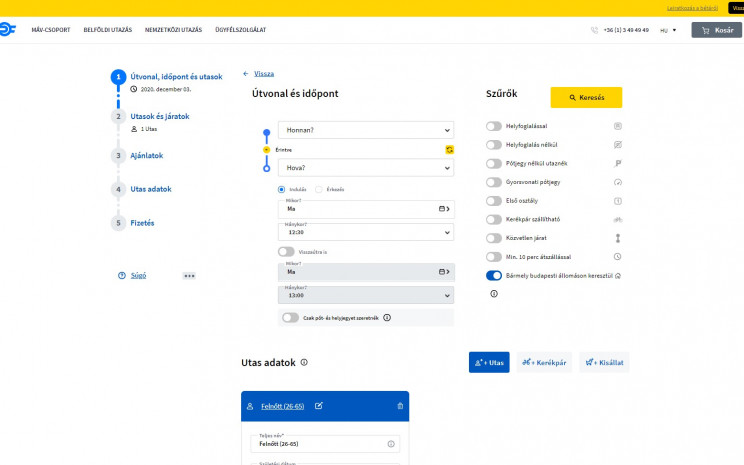744x465 pixels.
Task: Open the Nemzetközi utazás menu
Action: click(x=173, y=30)
